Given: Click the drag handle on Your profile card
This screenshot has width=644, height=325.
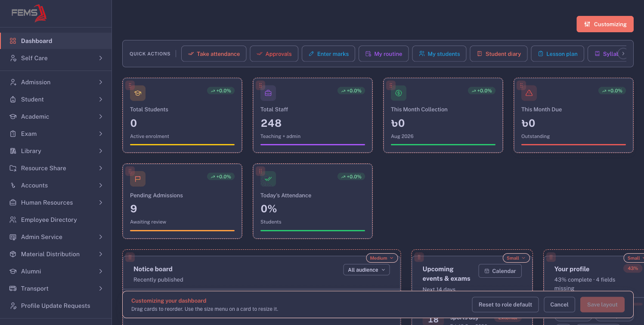Looking at the screenshot, I should tap(551, 257).
